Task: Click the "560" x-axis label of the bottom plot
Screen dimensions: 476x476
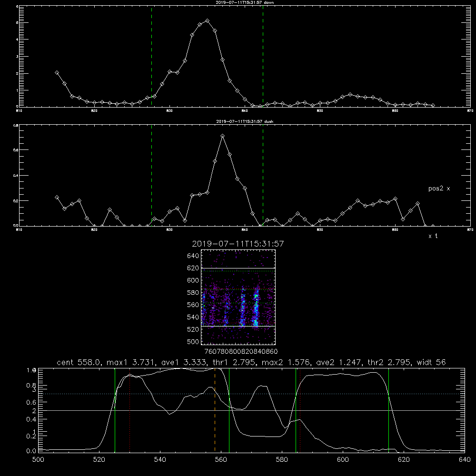Action: tap(221, 460)
